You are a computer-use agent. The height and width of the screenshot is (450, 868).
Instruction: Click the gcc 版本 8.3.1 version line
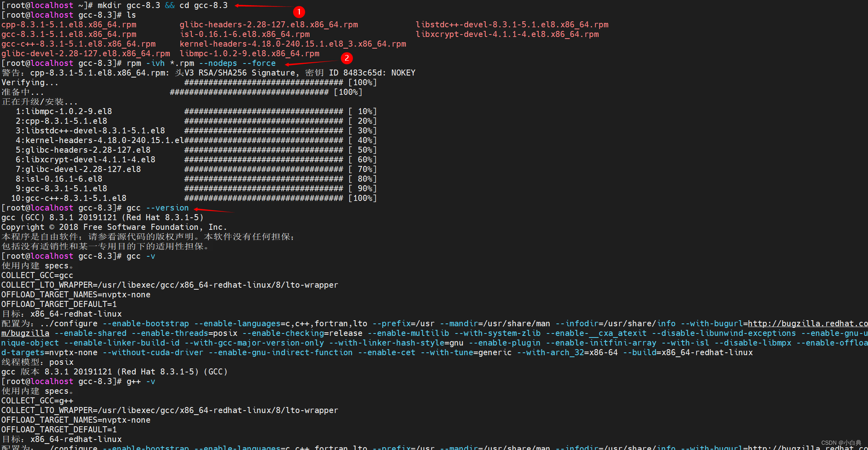[114, 372]
